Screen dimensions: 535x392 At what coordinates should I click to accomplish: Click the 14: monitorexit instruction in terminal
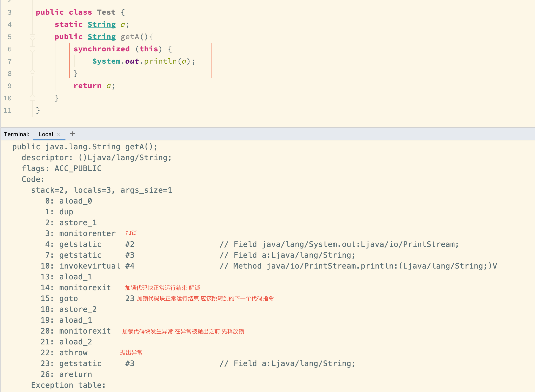coord(76,288)
